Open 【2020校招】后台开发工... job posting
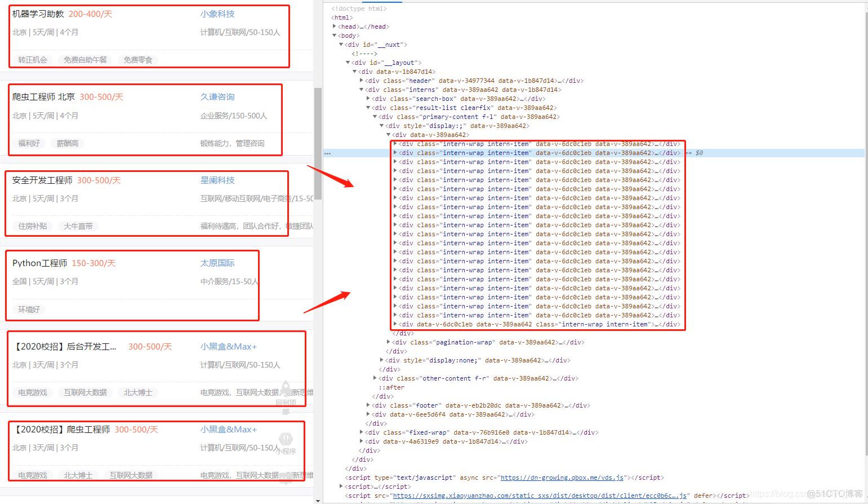This screenshot has height=504, width=868. tap(64, 347)
